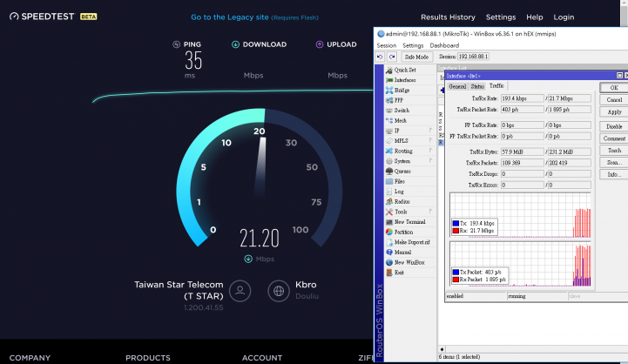Click the Speedtest server globe icon
Screen dimensions: 628x364
point(279,291)
